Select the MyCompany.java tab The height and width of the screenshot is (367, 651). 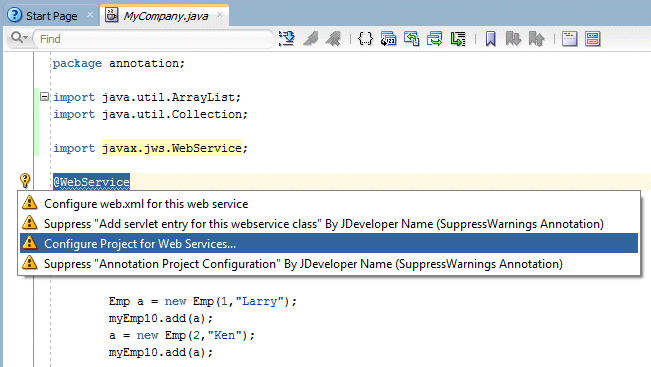click(165, 16)
